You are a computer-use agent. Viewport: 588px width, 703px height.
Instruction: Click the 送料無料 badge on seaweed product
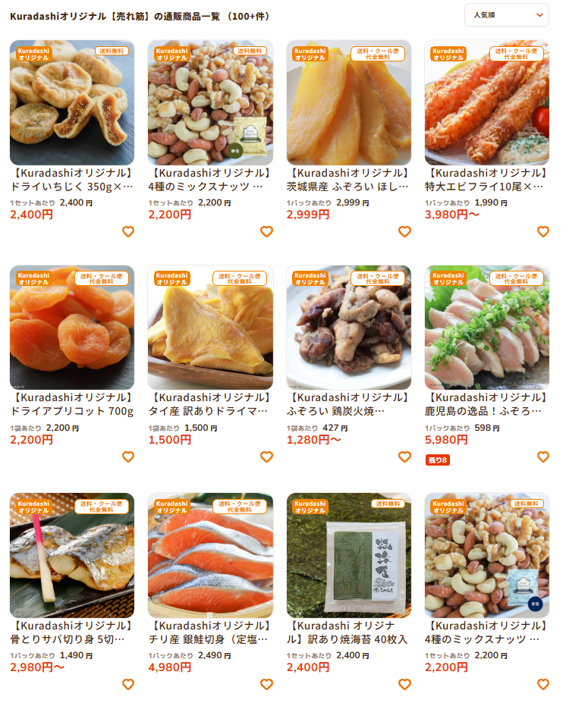tap(388, 504)
